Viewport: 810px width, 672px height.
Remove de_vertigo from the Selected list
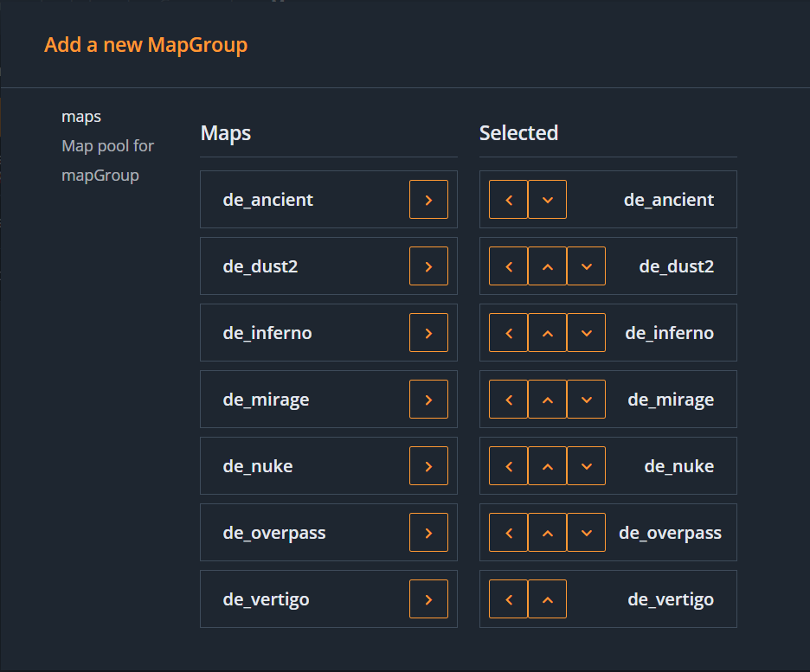coord(508,599)
